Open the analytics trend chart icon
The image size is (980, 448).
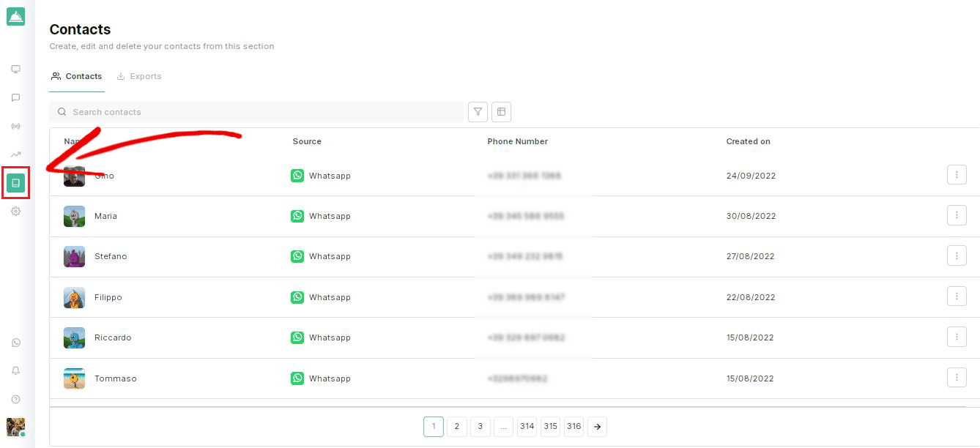pos(15,154)
